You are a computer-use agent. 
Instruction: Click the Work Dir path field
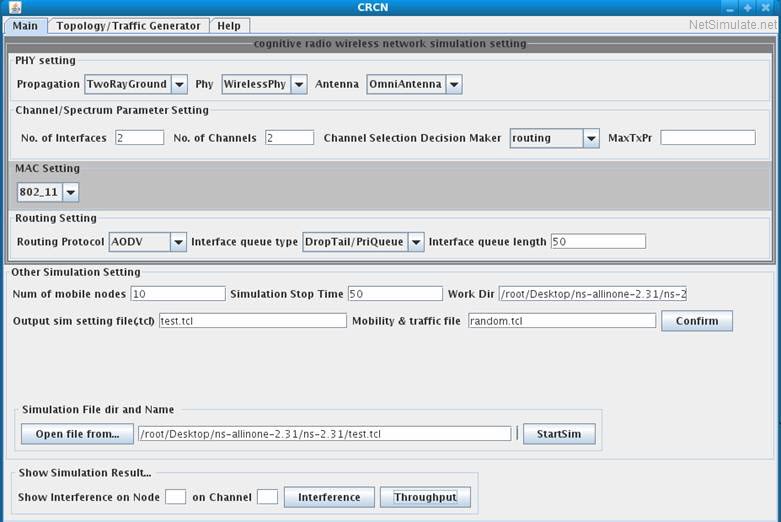593,294
